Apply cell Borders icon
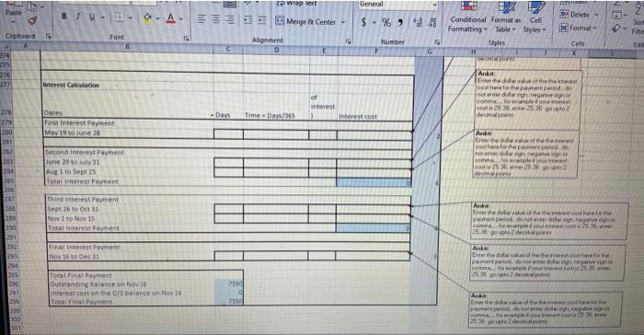Screen dimensions: 644x335 point(120,17)
